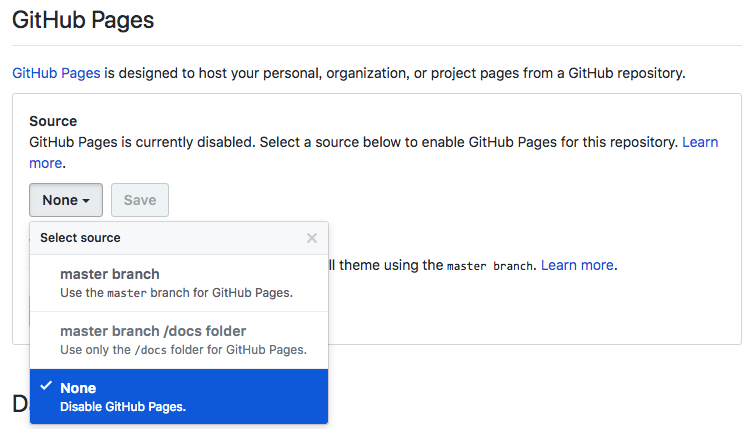The height and width of the screenshot is (429, 744).
Task: Open Learn more link after master branch text
Action: pyautogui.click(x=577, y=265)
